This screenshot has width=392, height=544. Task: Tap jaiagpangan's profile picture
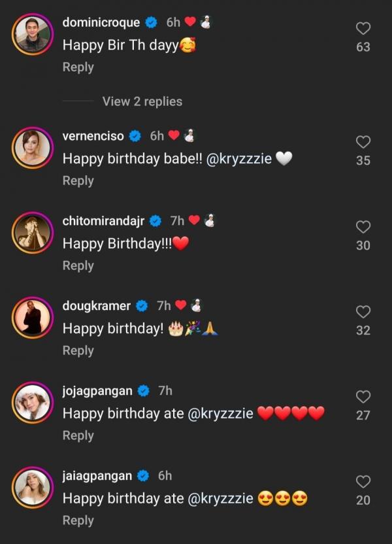click(32, 486)
